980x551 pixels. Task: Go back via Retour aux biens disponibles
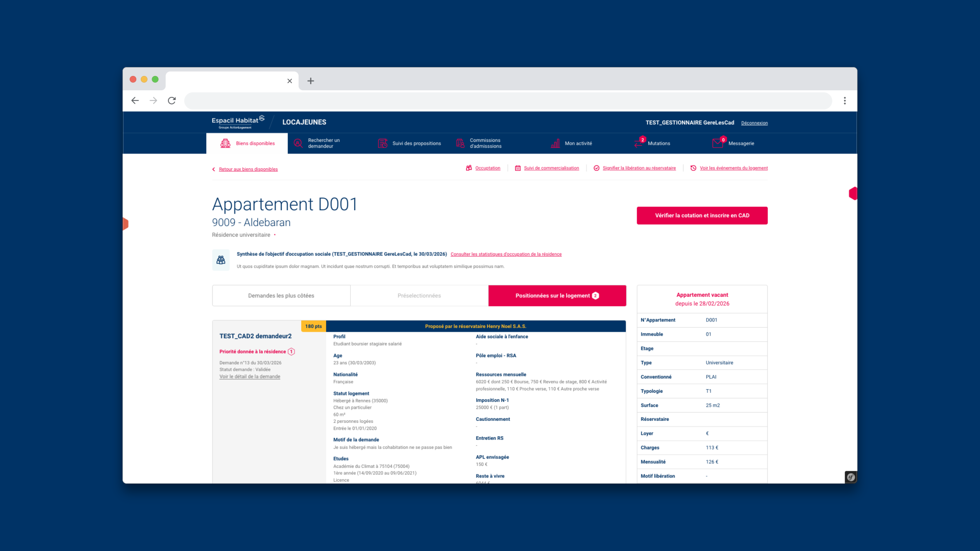coord(248,169)
